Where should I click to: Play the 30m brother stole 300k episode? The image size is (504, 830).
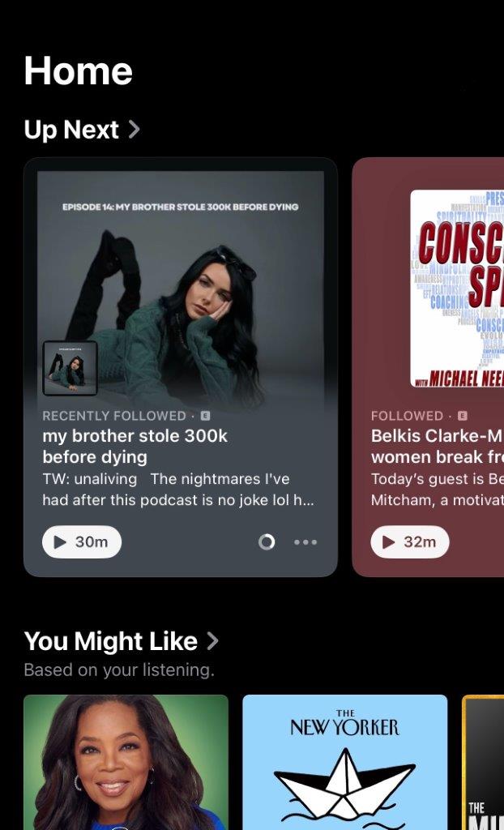tap(82, 542)
